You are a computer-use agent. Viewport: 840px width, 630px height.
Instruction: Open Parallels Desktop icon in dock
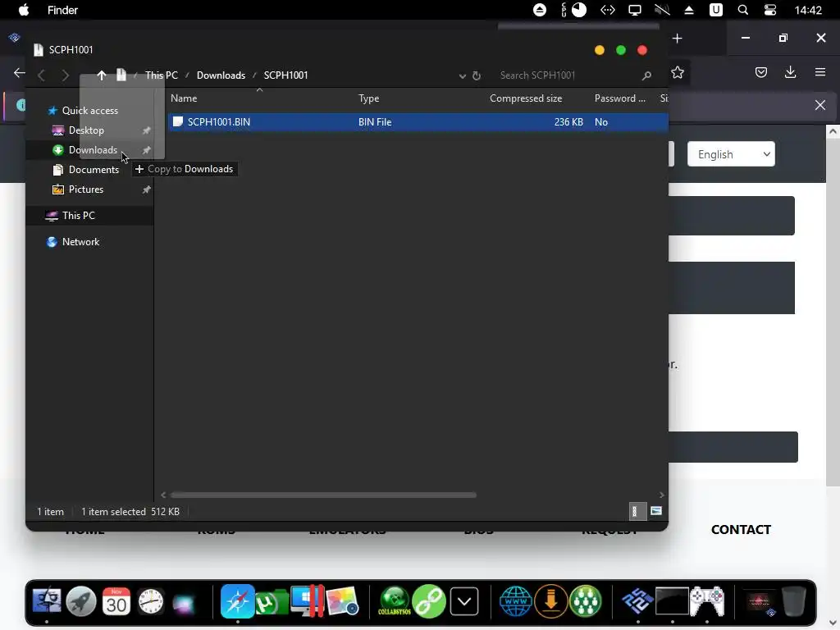click(307, 601)
